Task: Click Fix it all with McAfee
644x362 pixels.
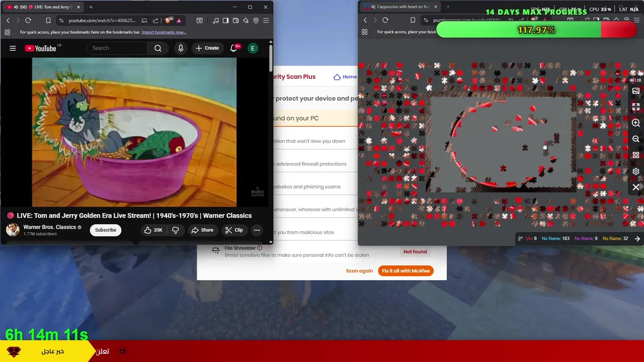Action: pos(406,271)
